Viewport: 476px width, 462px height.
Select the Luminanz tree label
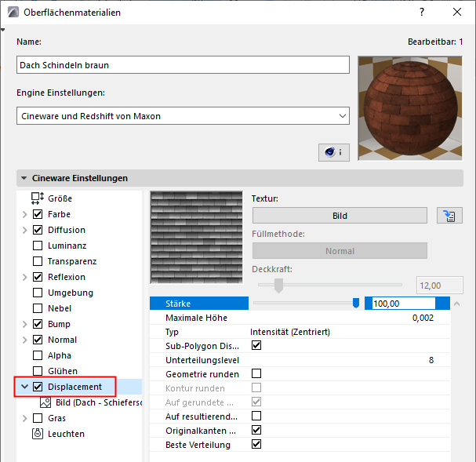pyautogui.click(x=67, y=246)
